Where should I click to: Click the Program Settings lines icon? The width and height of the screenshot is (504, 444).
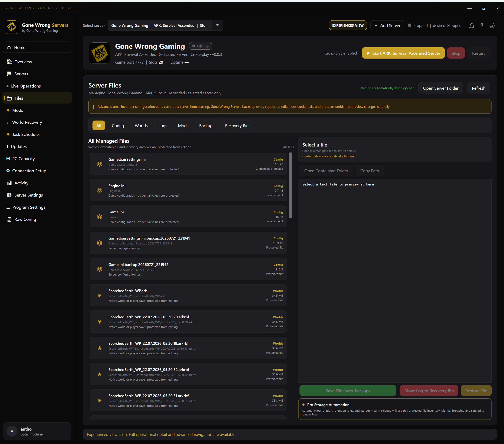pos(8,207)
